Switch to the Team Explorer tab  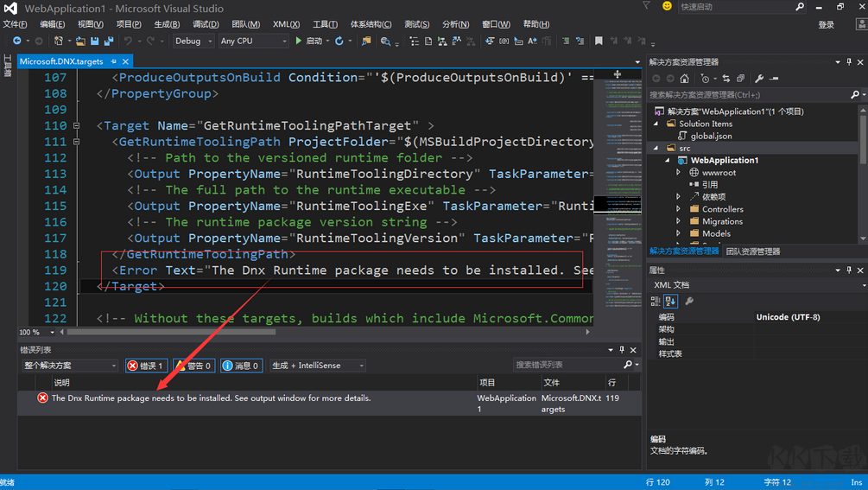click(x=753, y=251)
